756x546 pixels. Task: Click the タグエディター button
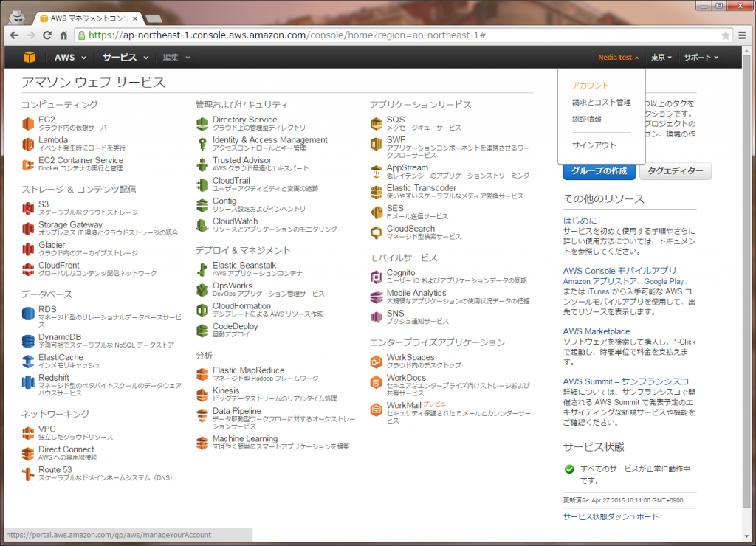[x=675, y=171]
